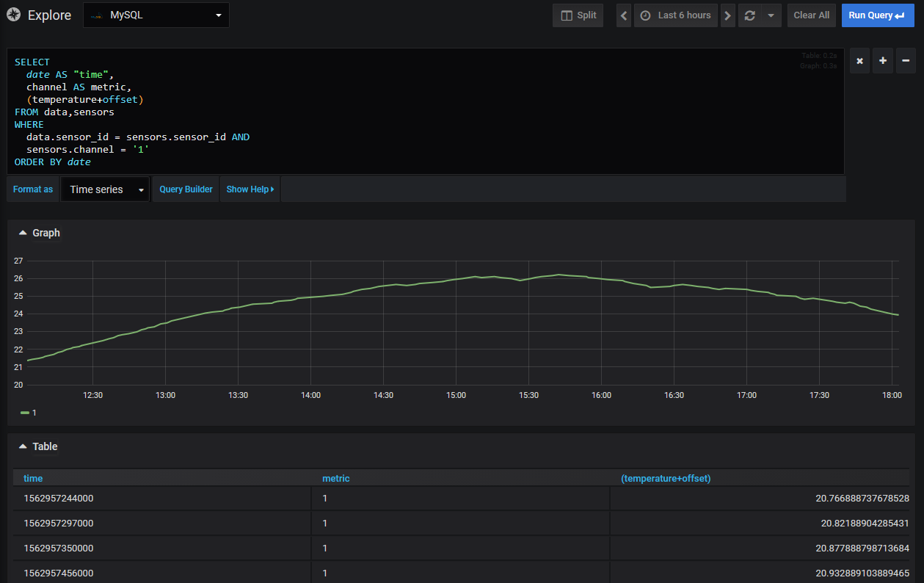Click value 20.877888798713684

(x=862, y=548)
